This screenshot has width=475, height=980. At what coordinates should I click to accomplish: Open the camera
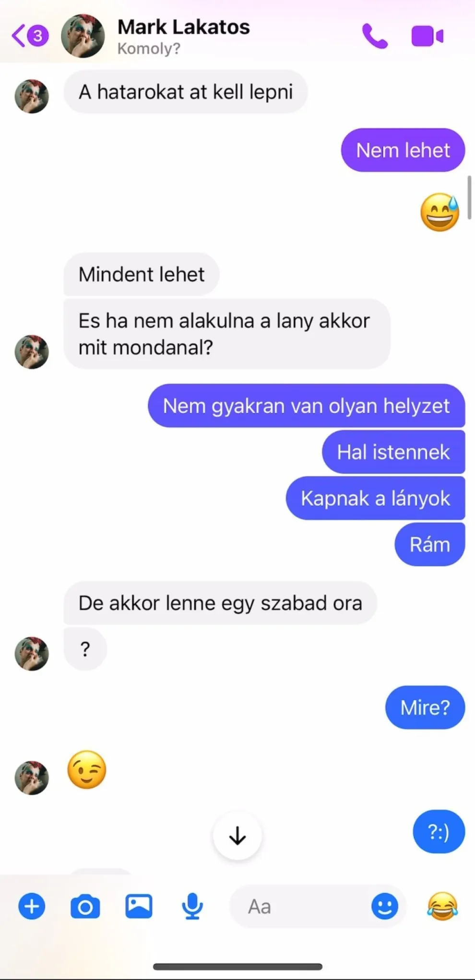coord(85,907)
